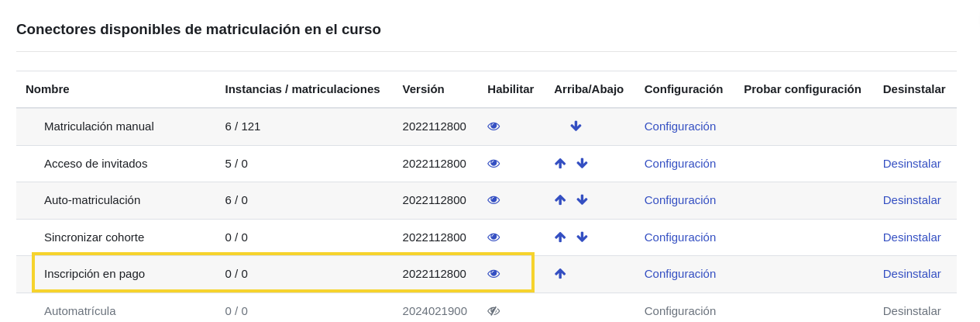Uninstall the Sincronizar cohorte plugin

click(911, 237)
